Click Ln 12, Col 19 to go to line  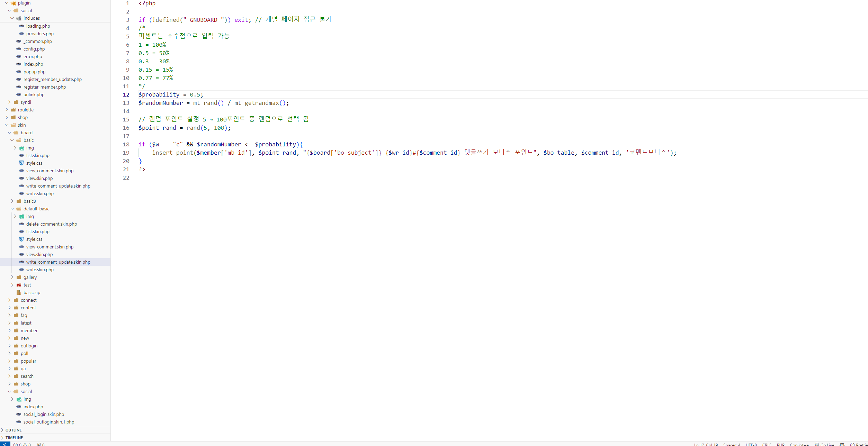tap(705, 444)
